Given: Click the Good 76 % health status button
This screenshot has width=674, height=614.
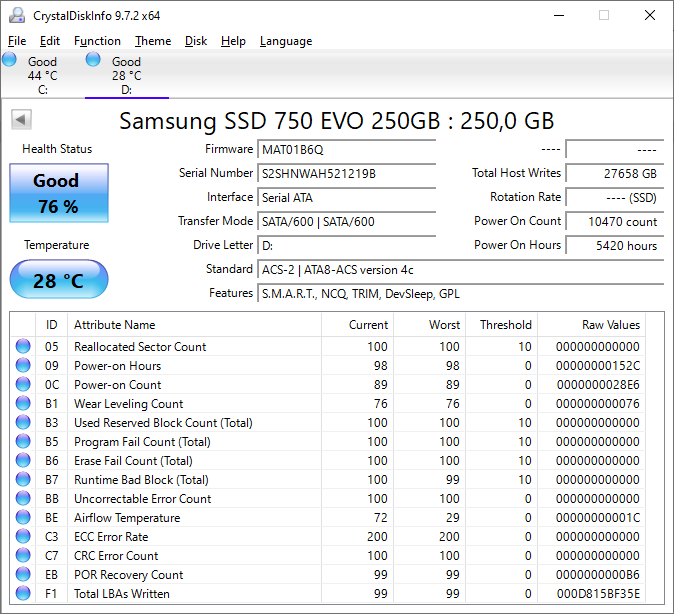Looking at the screenshot, I should 58,193.
